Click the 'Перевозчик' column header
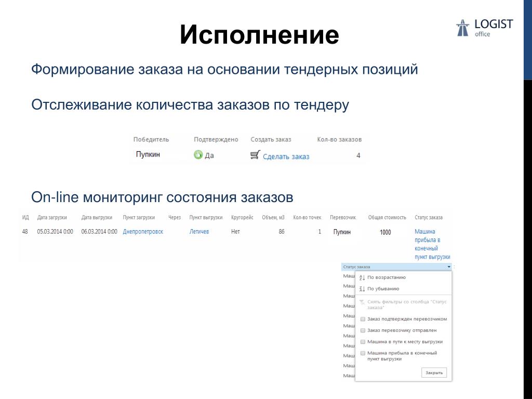The width and height of the screenshot is (532, 399). click(343, 218)
